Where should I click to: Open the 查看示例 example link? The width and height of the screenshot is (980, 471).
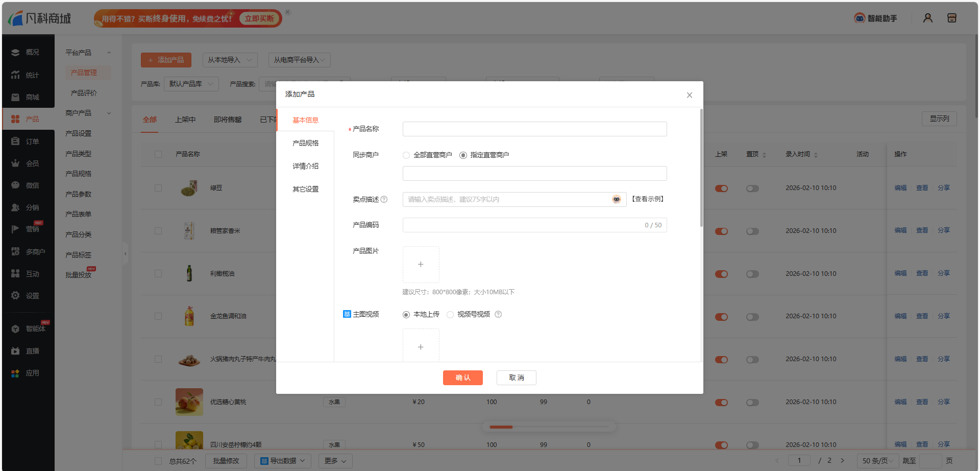[647, 199]
